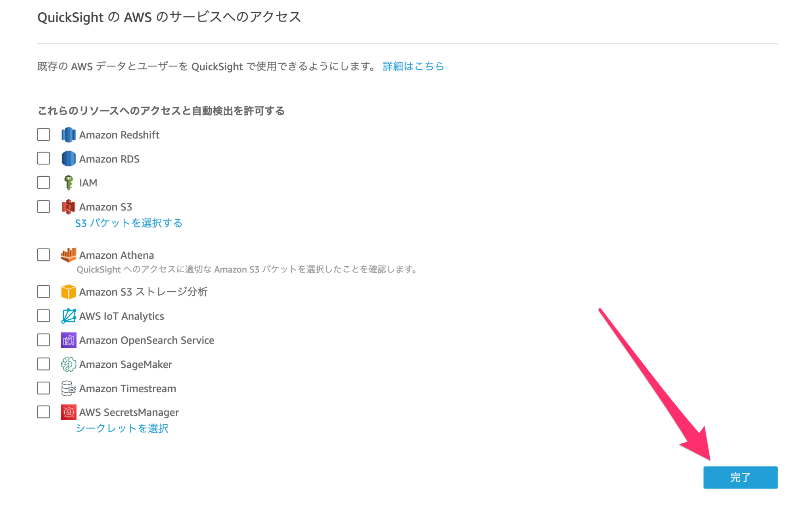Enable the Amazon Athena checkbox
The image size is (812, 508).
pyautogui.click(x=43, y=255)
